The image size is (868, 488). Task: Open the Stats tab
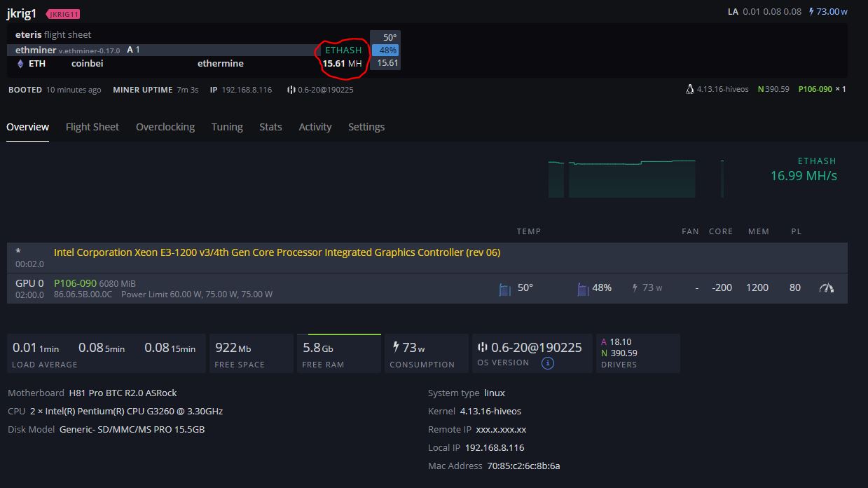click(270, 127)
